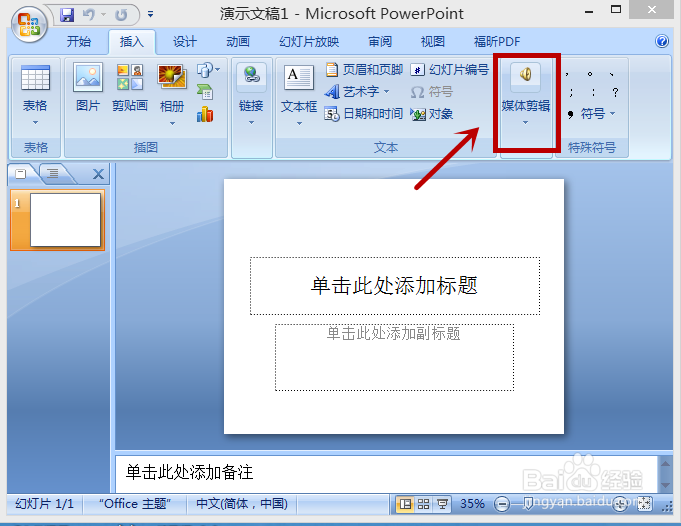681x526 pixels.
Task: Open the 剪贴画 clip art pane
Action: (x=130, y=86)
